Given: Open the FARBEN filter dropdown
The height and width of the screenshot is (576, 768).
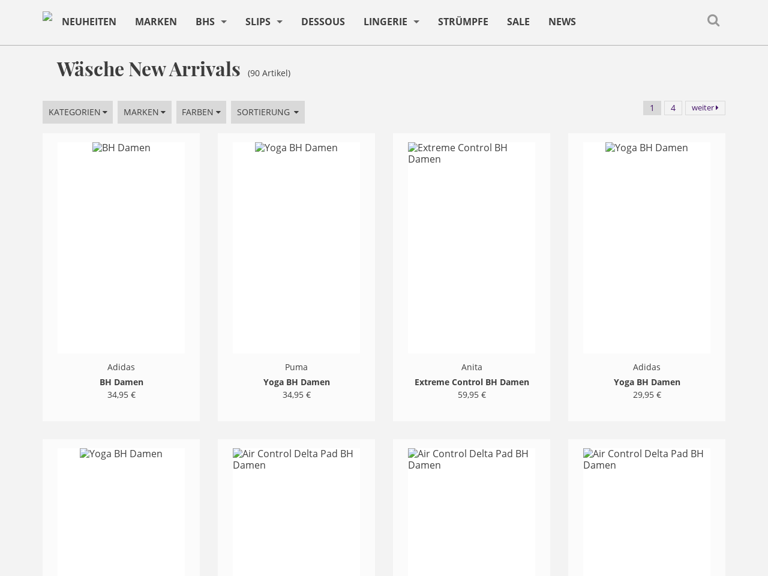Looking at the screenshot, I should click(x=201, y=112).
